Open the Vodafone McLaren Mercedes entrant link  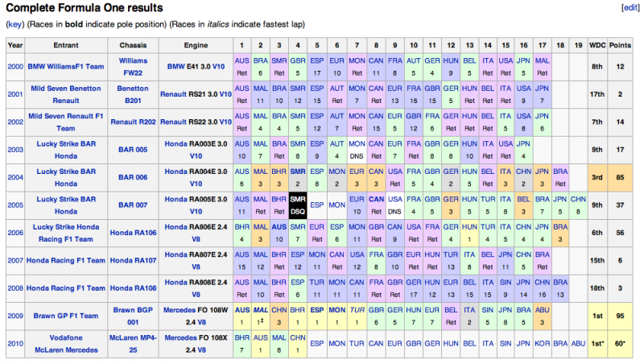(55, 344)
